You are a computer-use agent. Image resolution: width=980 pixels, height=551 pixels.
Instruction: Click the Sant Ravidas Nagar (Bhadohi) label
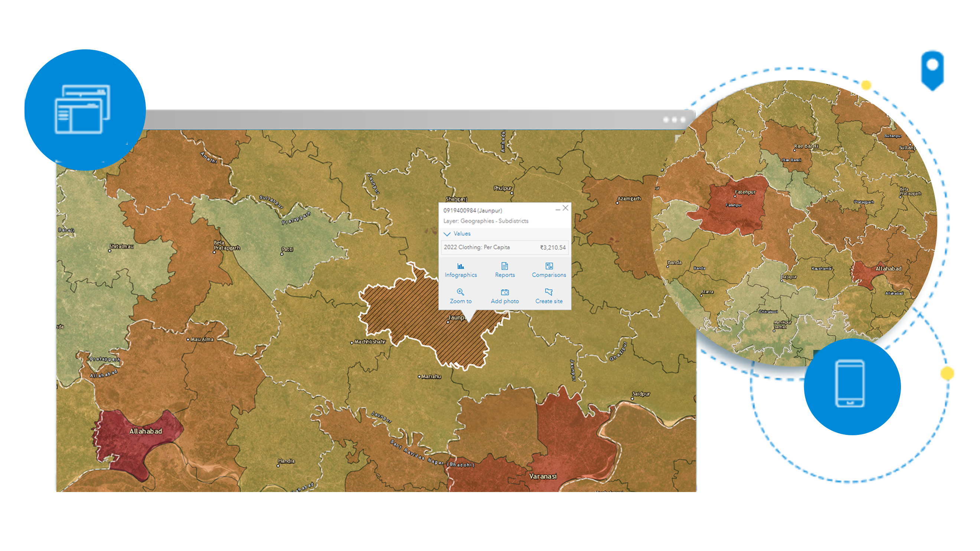432,454
